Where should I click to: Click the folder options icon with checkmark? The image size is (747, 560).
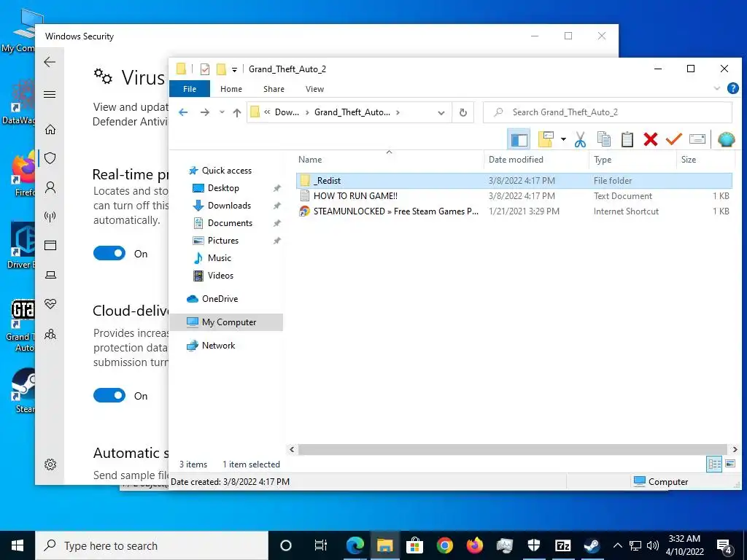point(546,139)
